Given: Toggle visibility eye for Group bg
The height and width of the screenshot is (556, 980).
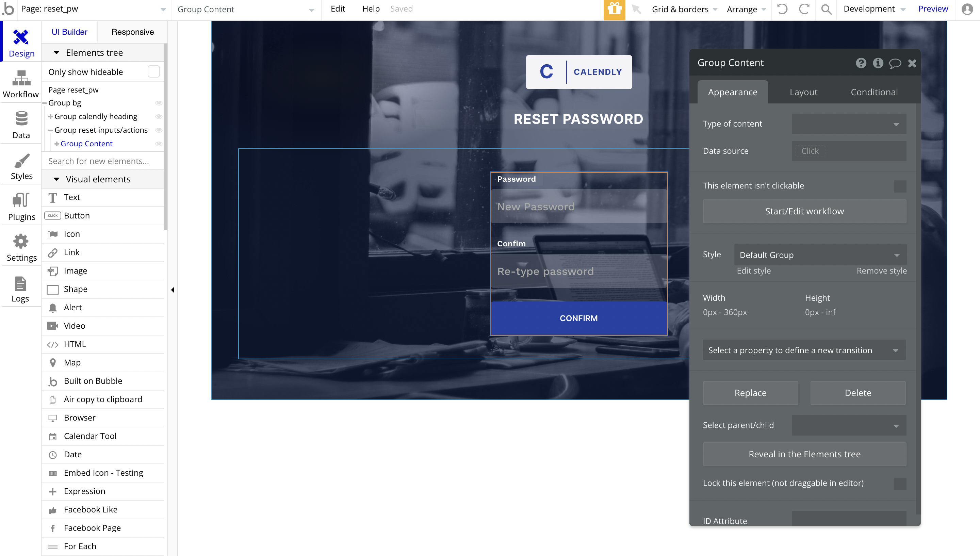Looking at the screenshot, I should (159, 103).
